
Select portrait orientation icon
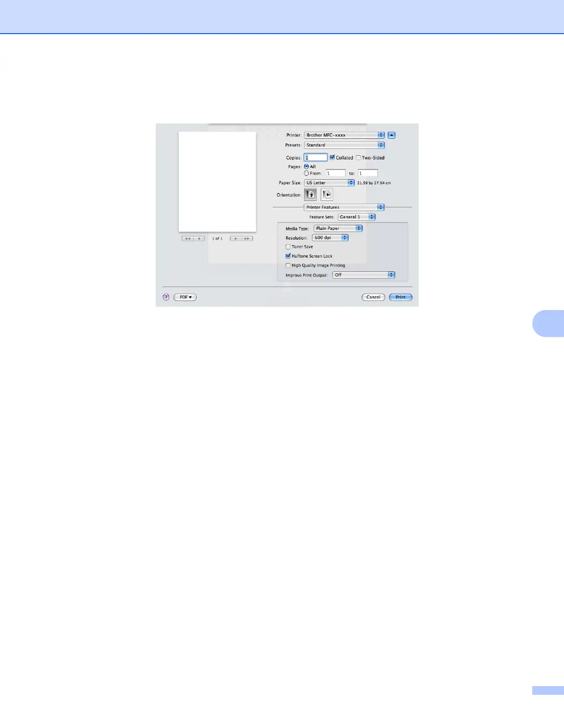click(310, 194)
